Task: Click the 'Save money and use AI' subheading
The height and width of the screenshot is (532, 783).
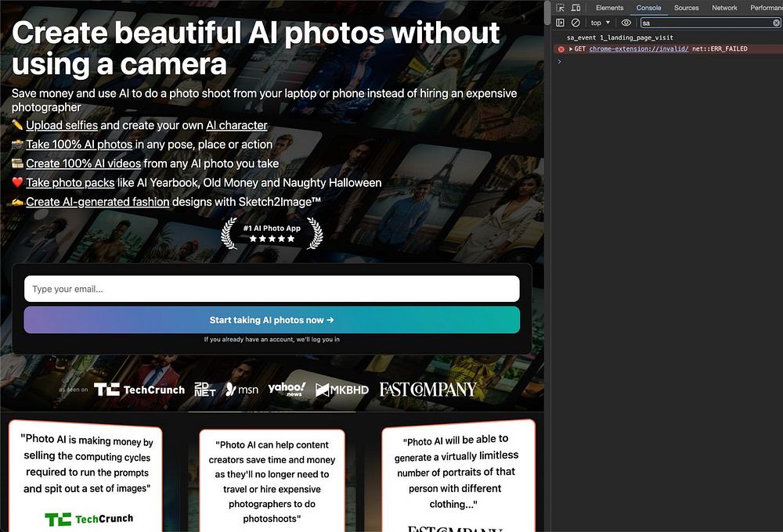Action: pyautogui.click(x=264, y=100)
